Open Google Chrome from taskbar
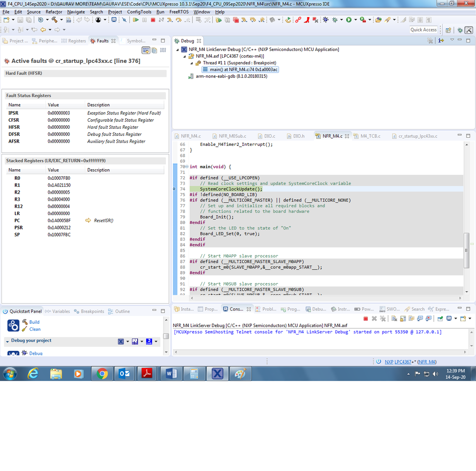 pos(102,374)
